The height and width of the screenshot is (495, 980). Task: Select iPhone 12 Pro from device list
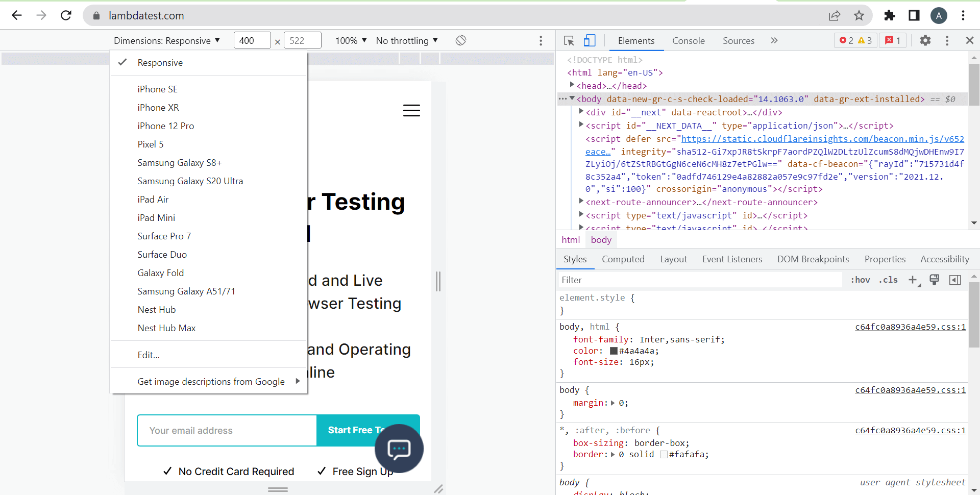165,126
